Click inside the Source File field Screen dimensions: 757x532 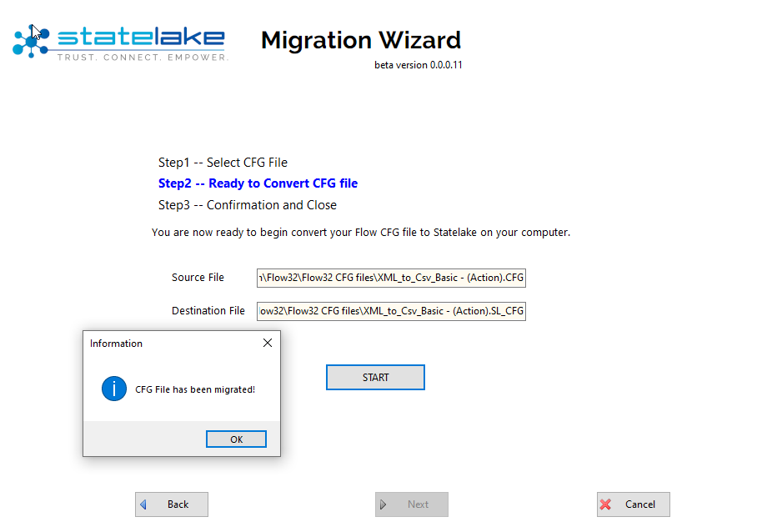click(x=391, y=278)
